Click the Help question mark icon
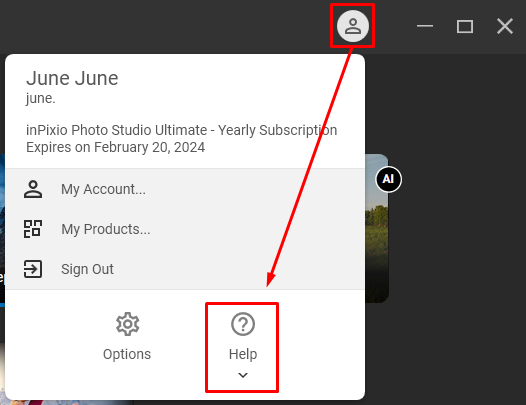The image size is (526, 405). (x=243, y=324)
